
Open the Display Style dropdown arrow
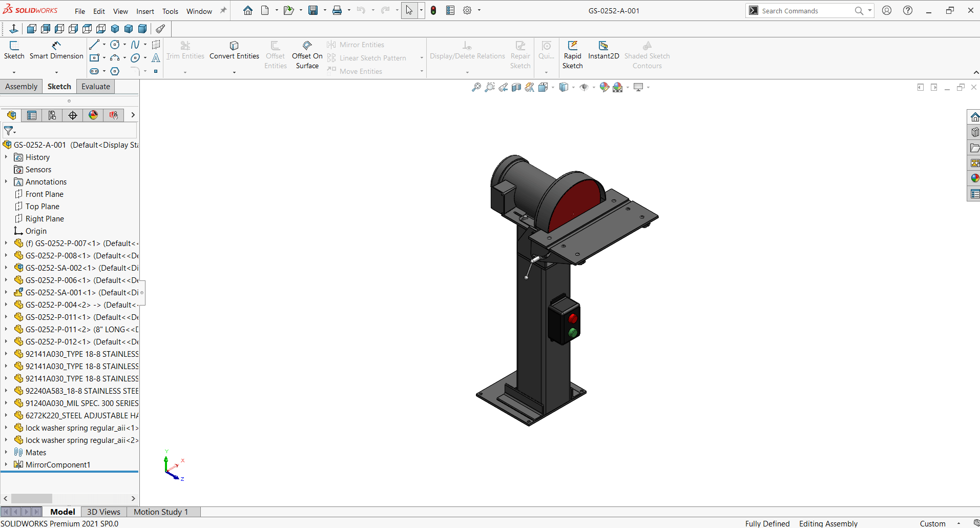[x=573, y=88]
